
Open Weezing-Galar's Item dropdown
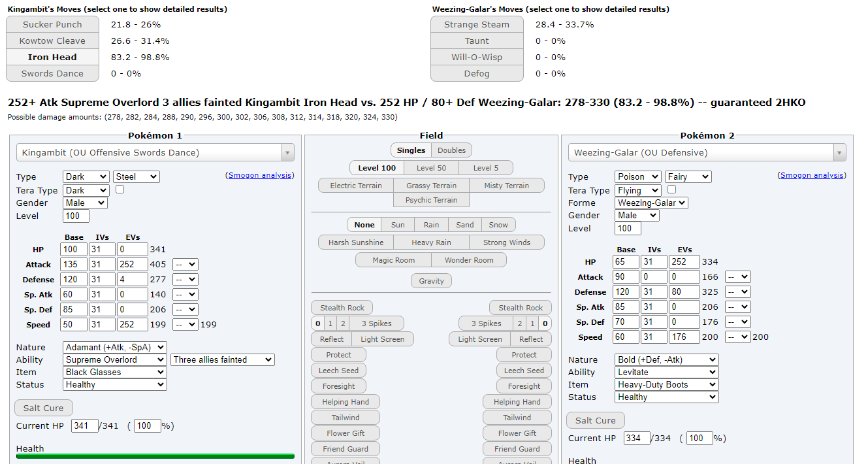666,385
